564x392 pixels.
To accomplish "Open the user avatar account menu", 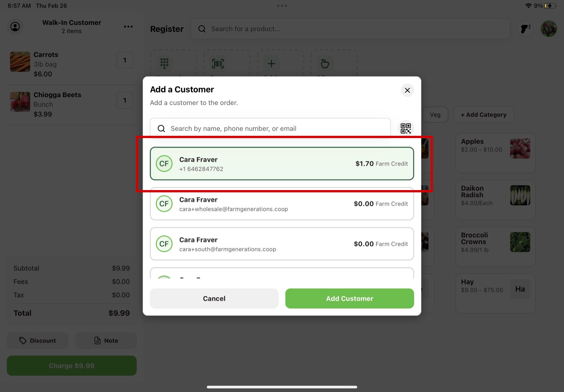I will pyautogui.click(x=548, y=29).
